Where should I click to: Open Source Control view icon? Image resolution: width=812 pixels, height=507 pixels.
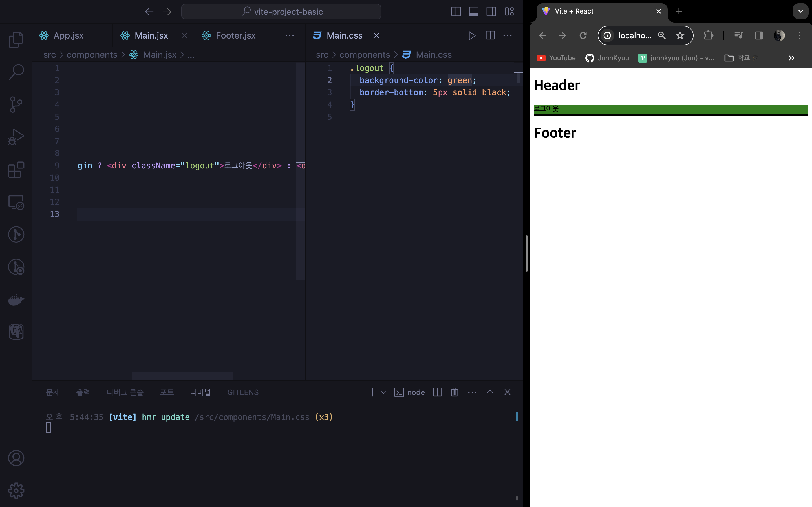coord(16,104)
